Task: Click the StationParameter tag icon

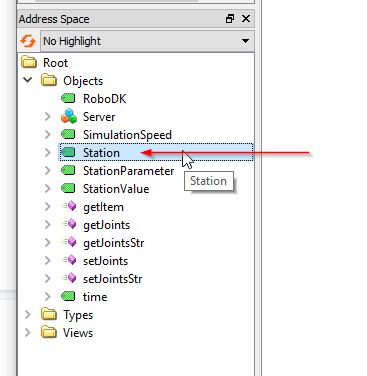Action: pyautogui.click(x=68, y=170)
